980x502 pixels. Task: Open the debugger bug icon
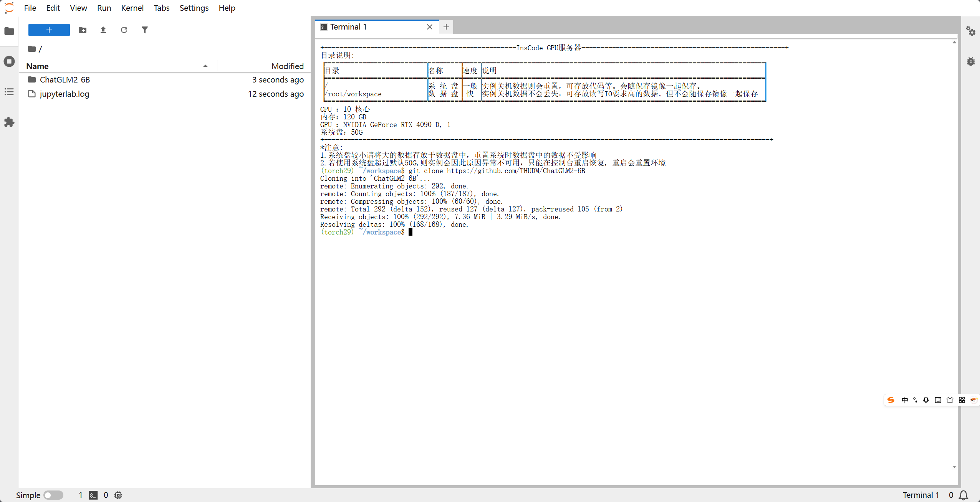971,61
